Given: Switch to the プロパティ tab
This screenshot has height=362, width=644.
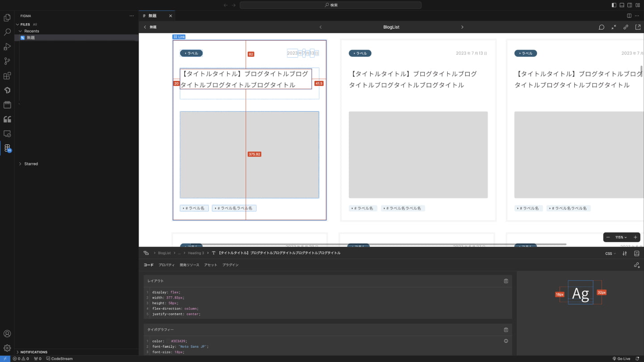Looking at the screenshot, I should pyautogui.click(x=166, y=265).
